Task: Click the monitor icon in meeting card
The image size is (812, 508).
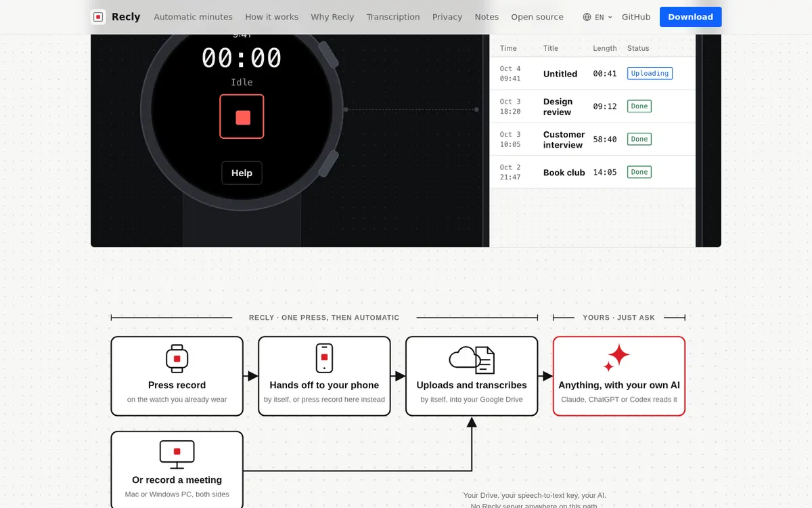Action: pos(177,454)
